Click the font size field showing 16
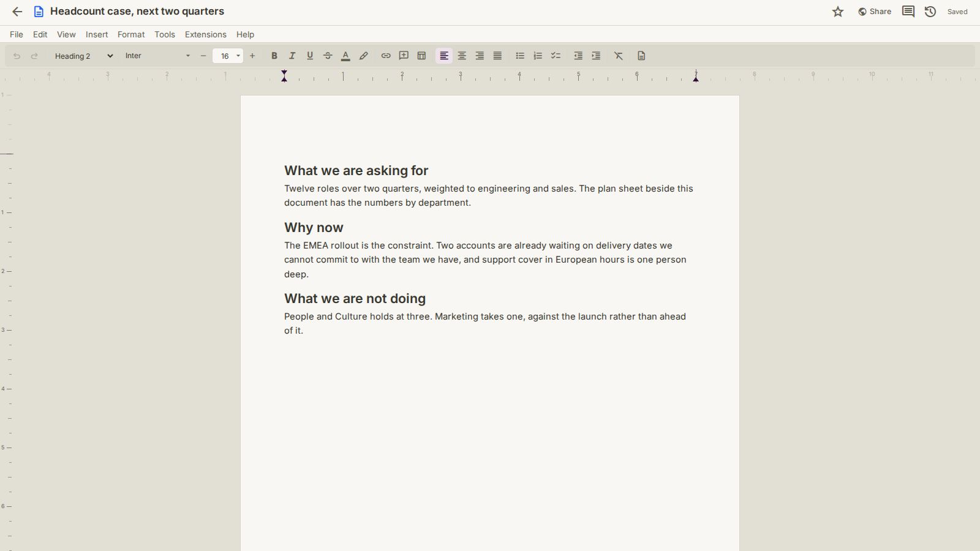This screenshot has height=551, width=980. (225, 56)
